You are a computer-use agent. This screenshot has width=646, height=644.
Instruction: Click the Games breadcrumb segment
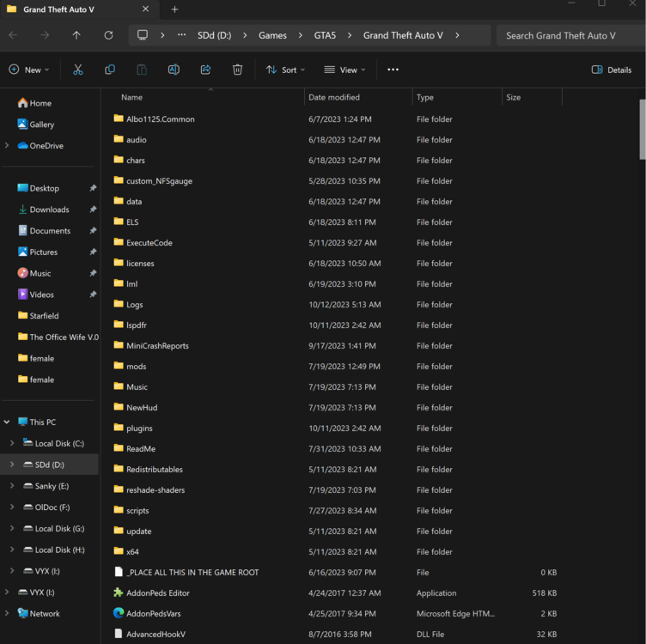pyautogui.click(x=272, y=35)
